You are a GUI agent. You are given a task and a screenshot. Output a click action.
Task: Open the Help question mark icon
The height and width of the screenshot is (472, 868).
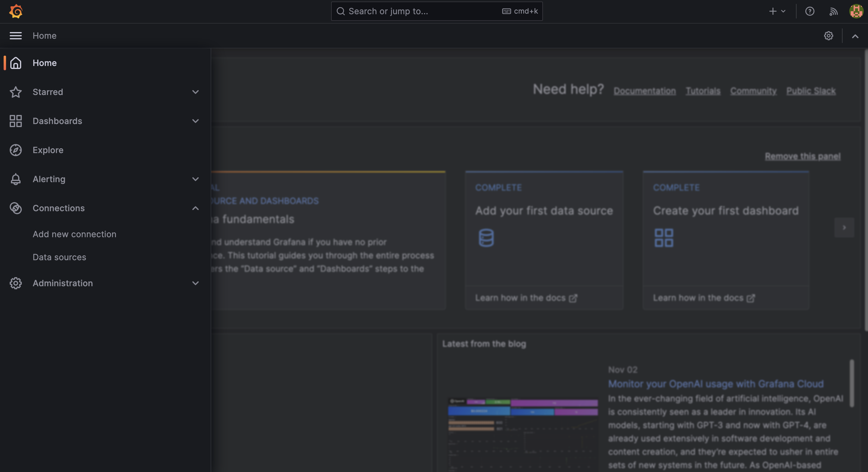(x=810, y=11)
